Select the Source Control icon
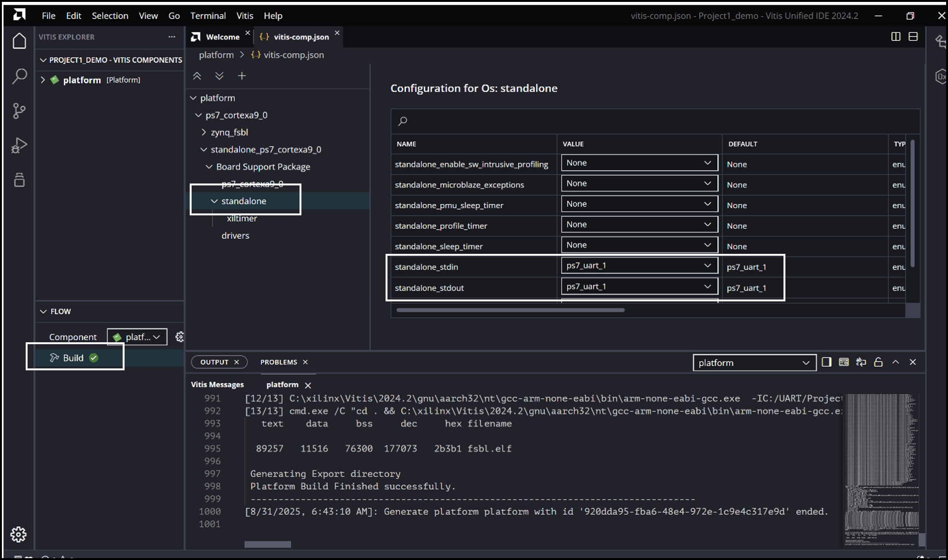 [x=19, y=111]
